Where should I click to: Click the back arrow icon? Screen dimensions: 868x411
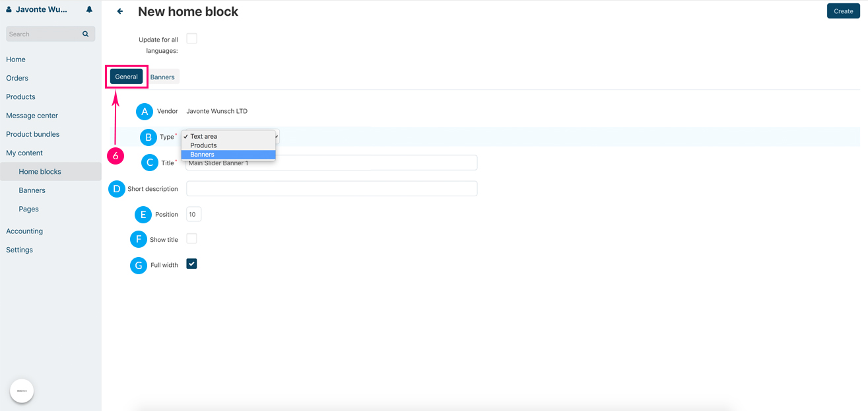[x=120, y=11]
